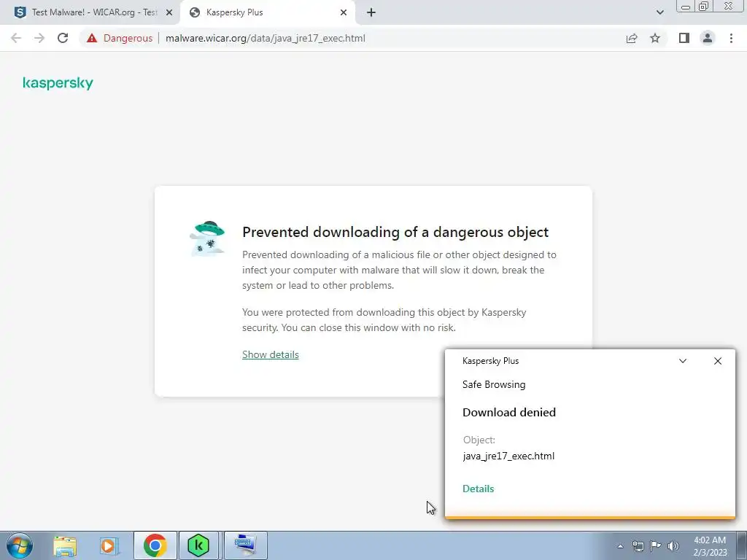Screen dimensions: 747x560
Task: Open a new tab with plus
Action: (371, 13)
